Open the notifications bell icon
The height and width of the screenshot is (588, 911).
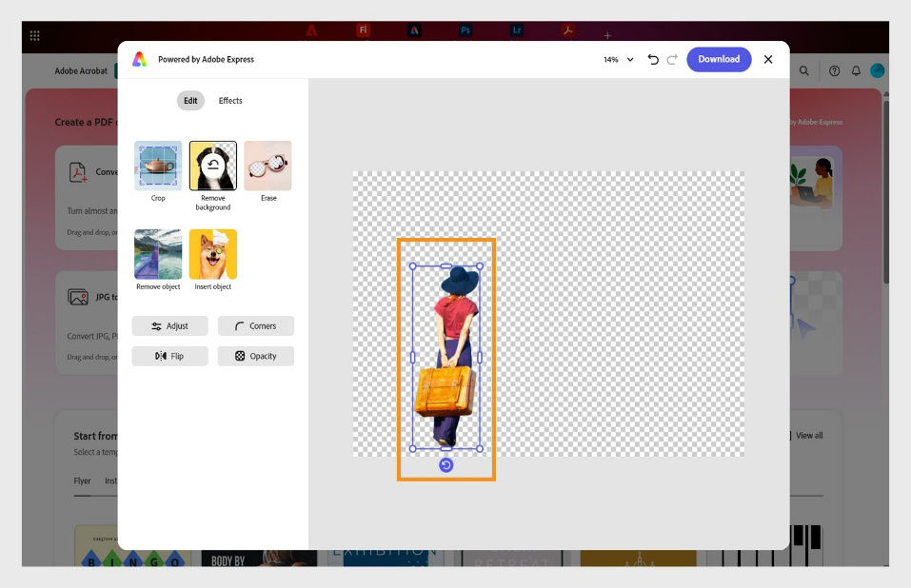coord(856,70)
